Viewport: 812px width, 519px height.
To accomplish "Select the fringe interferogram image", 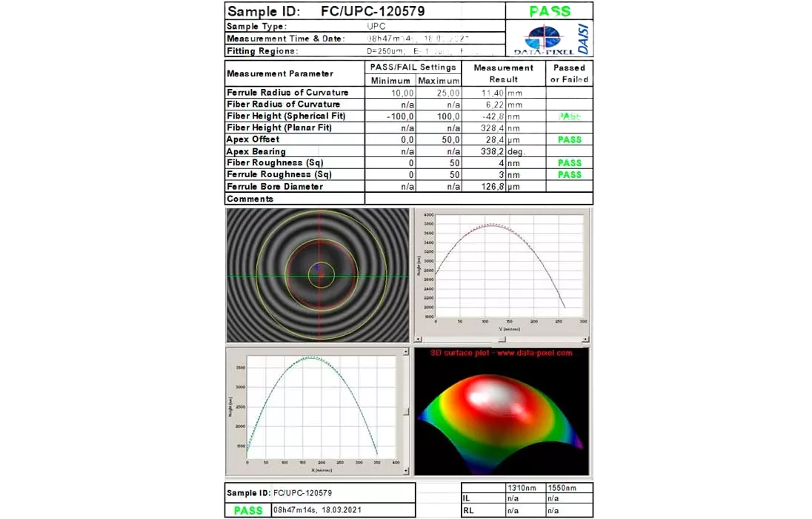I will pos(317,275).
